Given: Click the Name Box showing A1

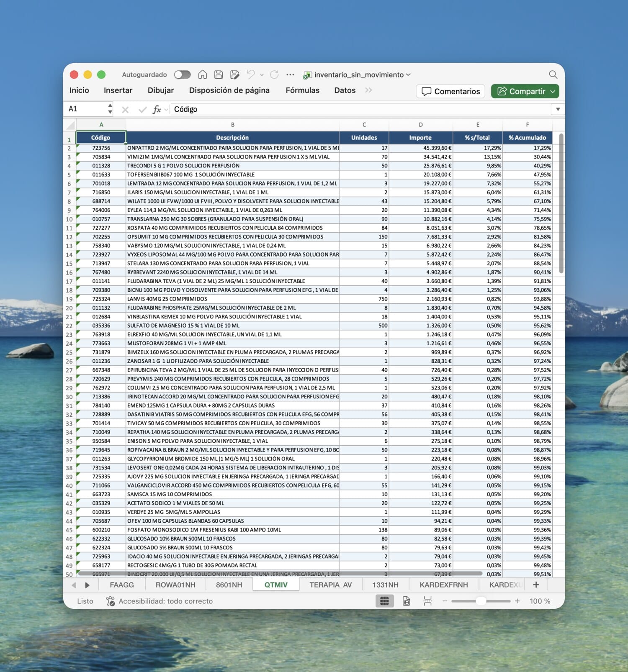Looking at the screenshot, I should (85, 109).
